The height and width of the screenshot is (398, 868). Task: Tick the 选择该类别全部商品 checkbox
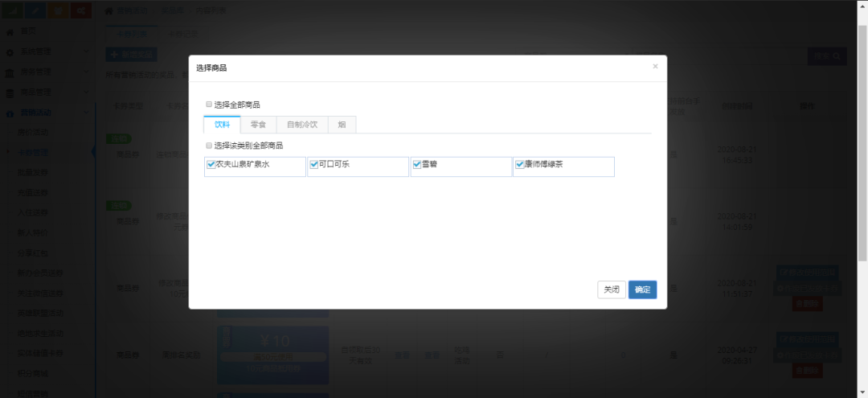coord(209,145)
